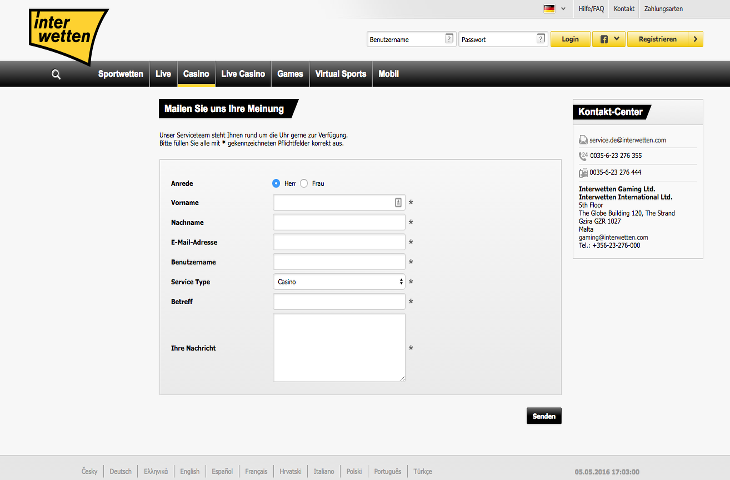This screenshot has height=480, width=730.
Task: Switch language to Polski
Action: [x=354, y=471]
